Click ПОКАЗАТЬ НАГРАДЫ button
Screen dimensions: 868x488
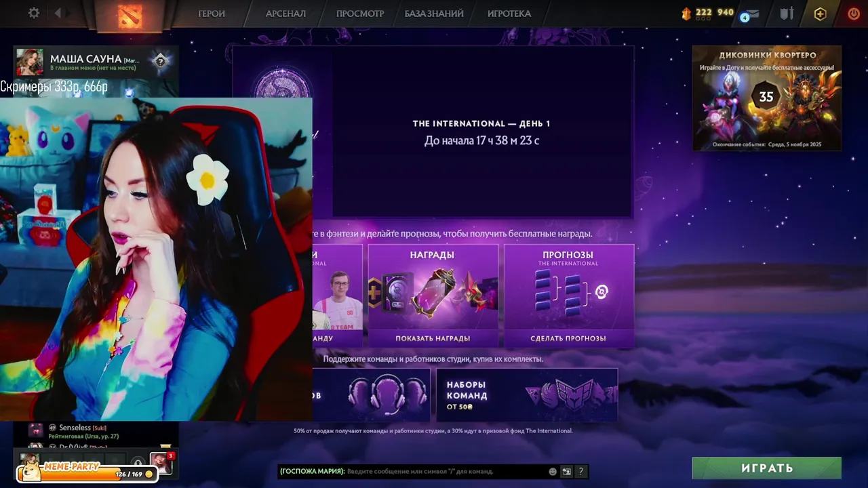[x=433, y=338]
